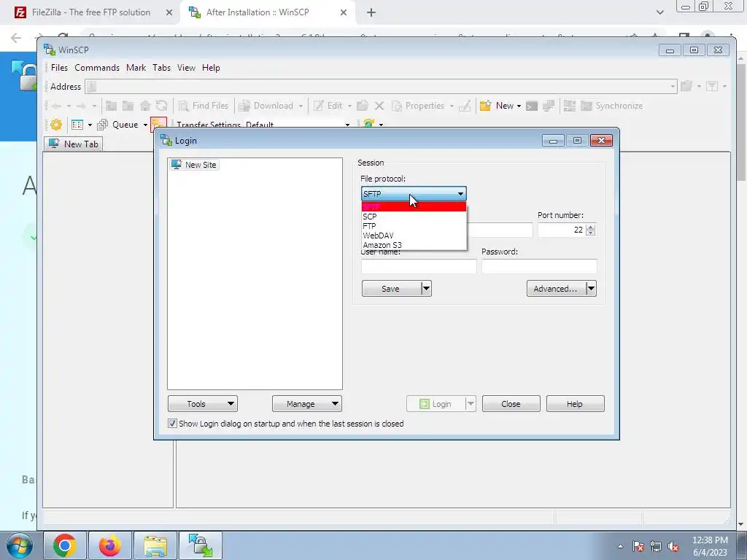This screenshot has height=560, width=747.
Task: Select FTP from file protocol list
Action: [414, 226]
